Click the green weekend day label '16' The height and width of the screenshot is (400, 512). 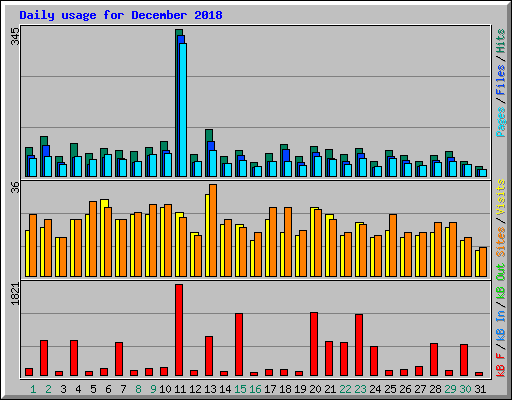tap(255, 389)
